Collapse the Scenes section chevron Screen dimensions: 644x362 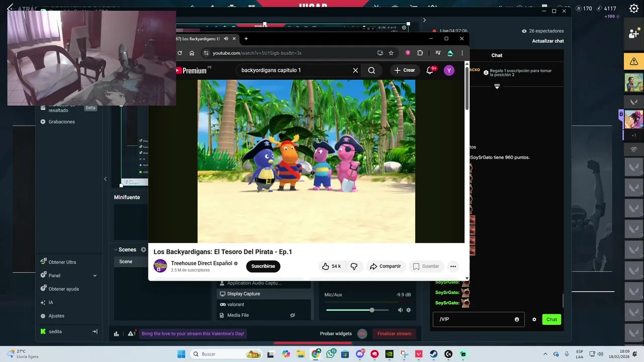pos(115,249)
